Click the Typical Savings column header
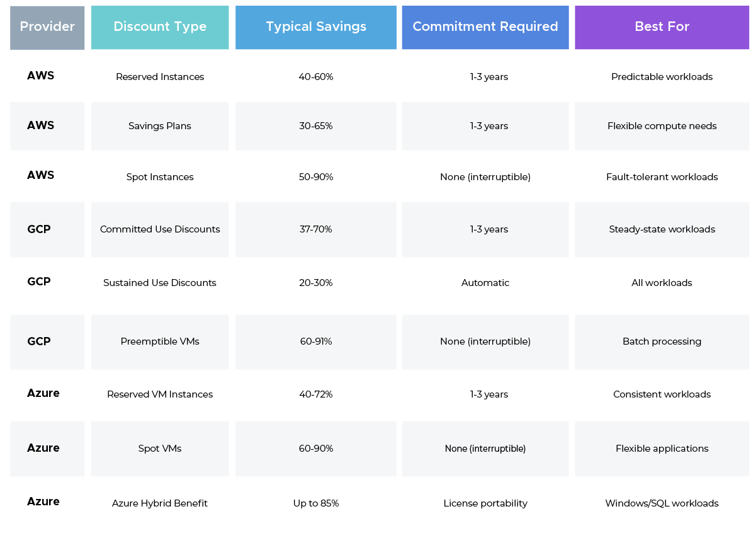 point(315,26)
